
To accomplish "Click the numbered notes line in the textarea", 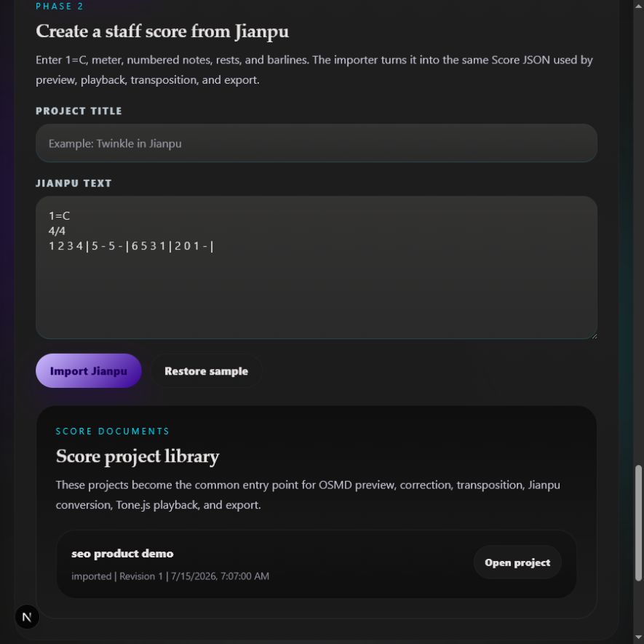I will click(x=131, y=246).
